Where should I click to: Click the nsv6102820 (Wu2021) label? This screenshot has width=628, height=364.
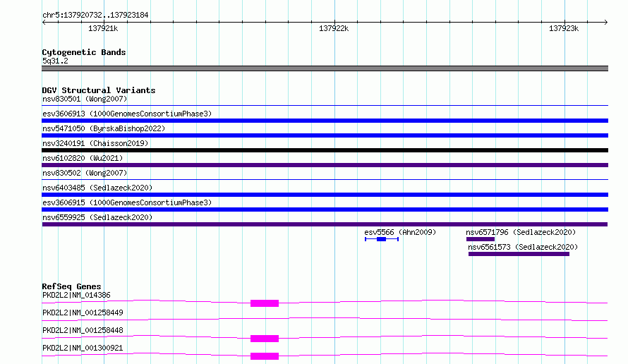[x=83, y=158]
